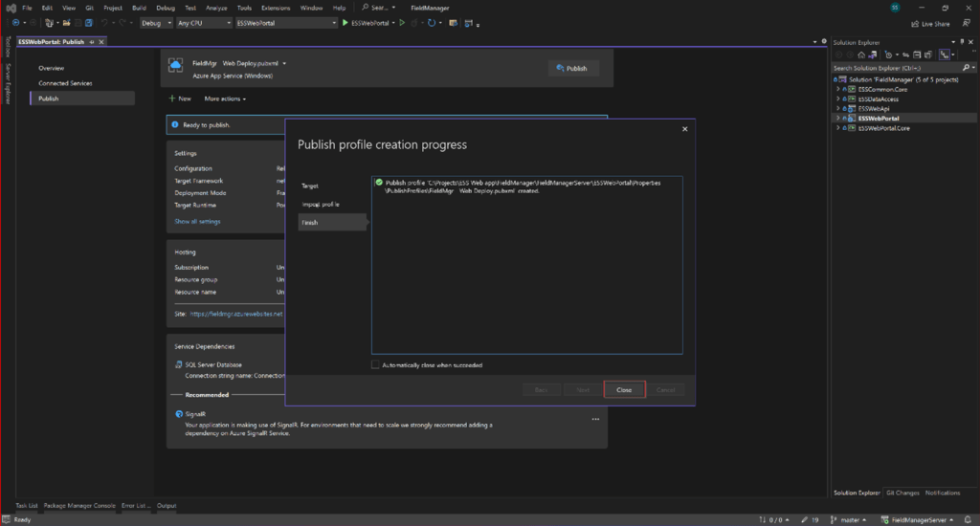
Task: Open the Git menu
Action: tap(89, 8)
